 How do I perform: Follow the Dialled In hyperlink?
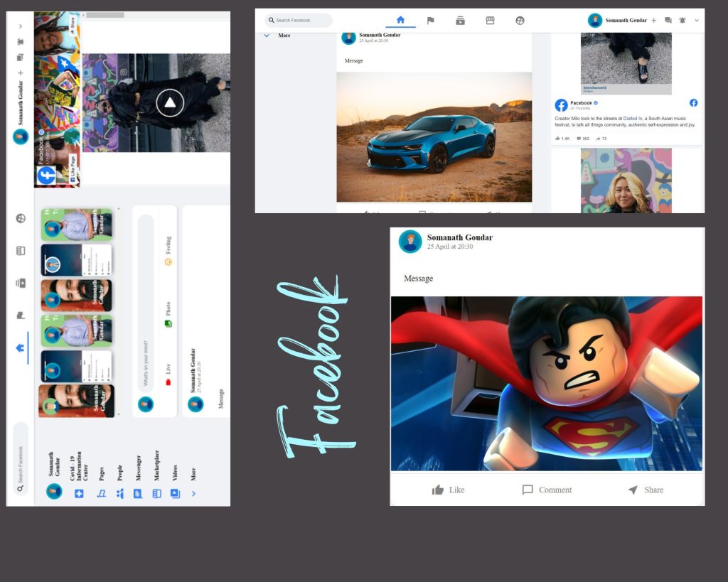pyautogui.click(x=633, y=119)
